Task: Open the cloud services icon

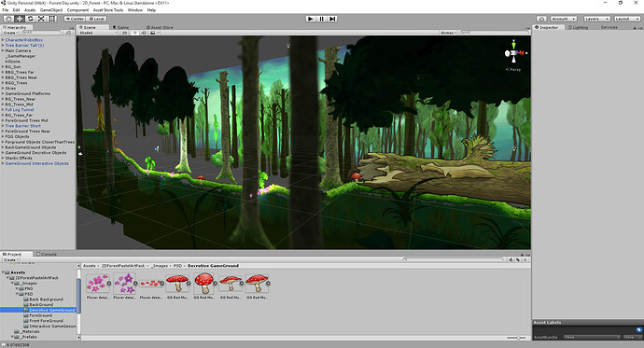Action: [541, 19]
